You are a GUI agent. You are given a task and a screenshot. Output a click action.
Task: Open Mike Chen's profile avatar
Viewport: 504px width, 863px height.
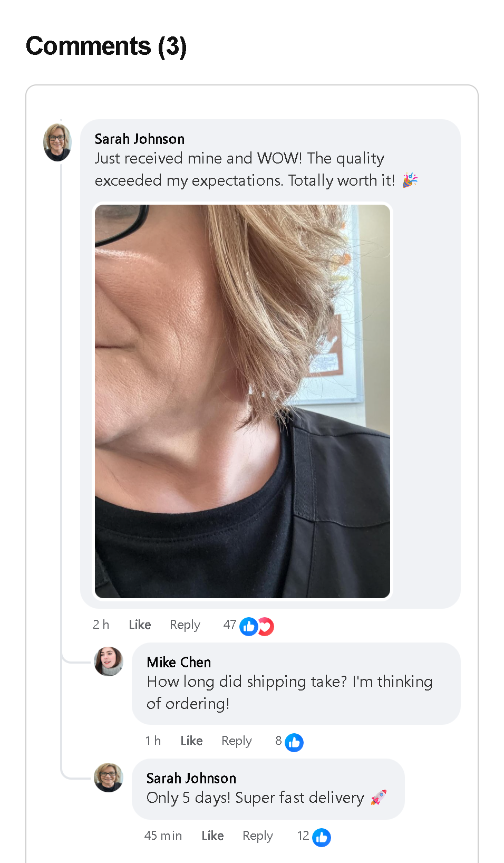tap(109, 661)
